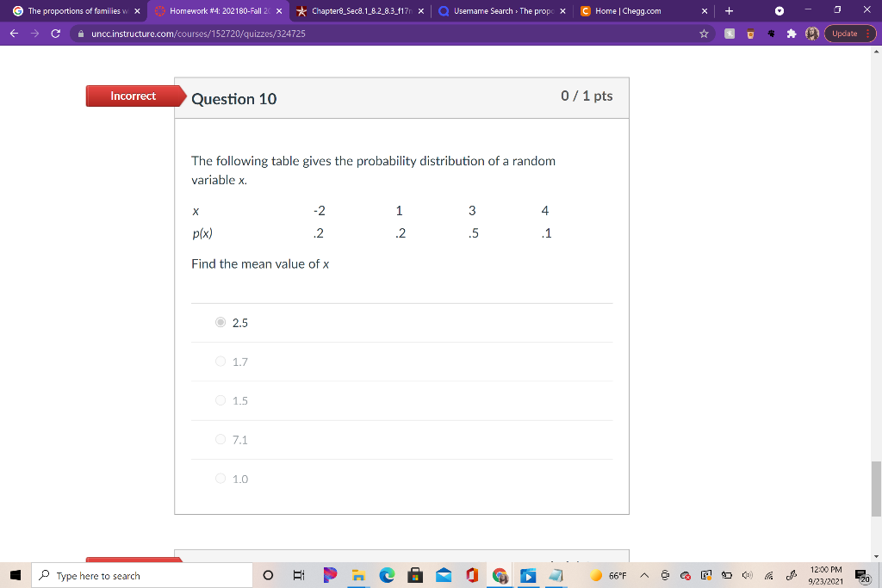This screenshot has height=588, width=882.
Task: Open Office app from taskbar
Action: click(472, 575)
